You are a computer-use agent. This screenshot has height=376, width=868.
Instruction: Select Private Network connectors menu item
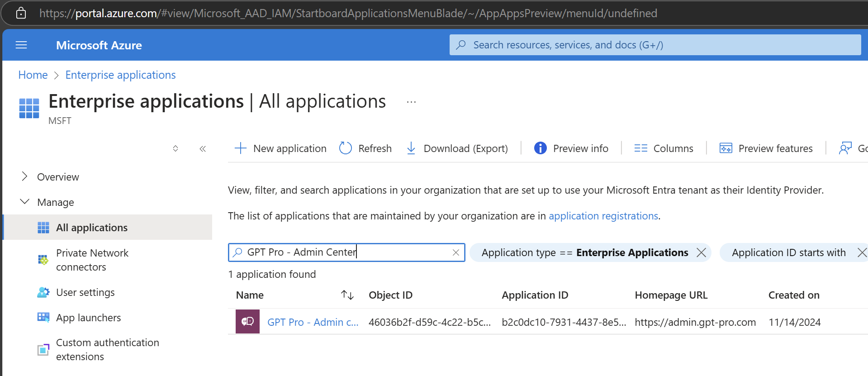[92, 260]
